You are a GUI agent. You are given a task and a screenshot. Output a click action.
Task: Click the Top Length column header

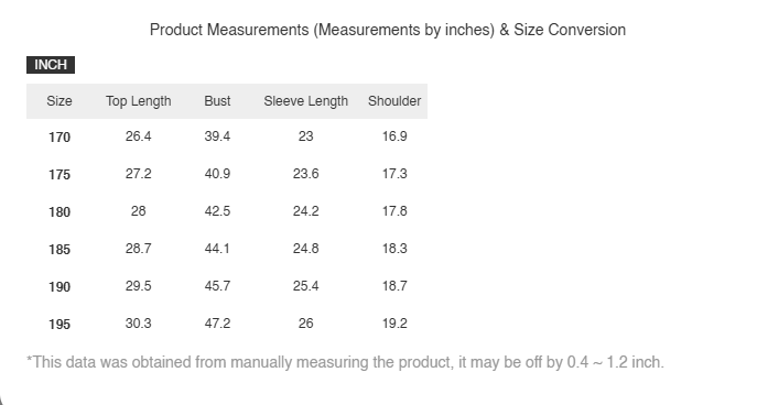pos(138,101)
